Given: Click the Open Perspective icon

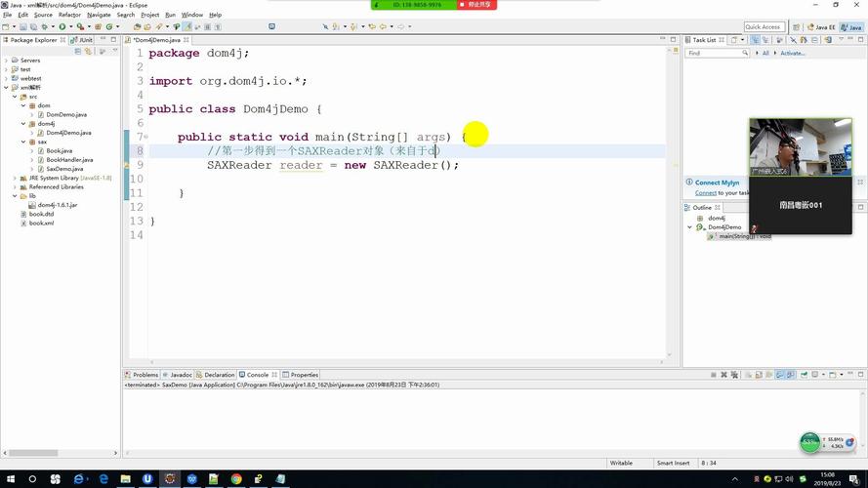Looking at the screenshot, I should click(x=797, y=26).
